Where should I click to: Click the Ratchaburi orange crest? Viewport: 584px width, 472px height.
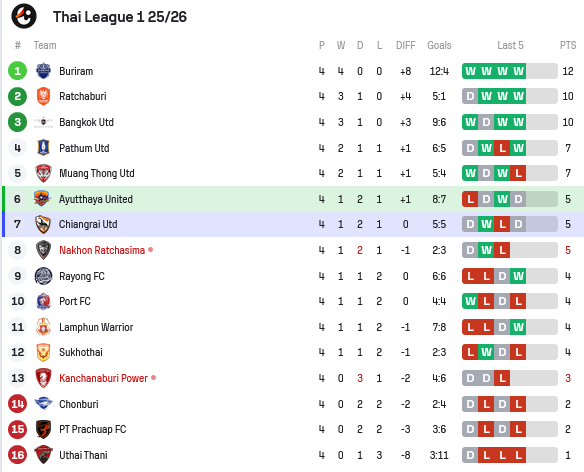pyautogui.click(x=43, y=96)
